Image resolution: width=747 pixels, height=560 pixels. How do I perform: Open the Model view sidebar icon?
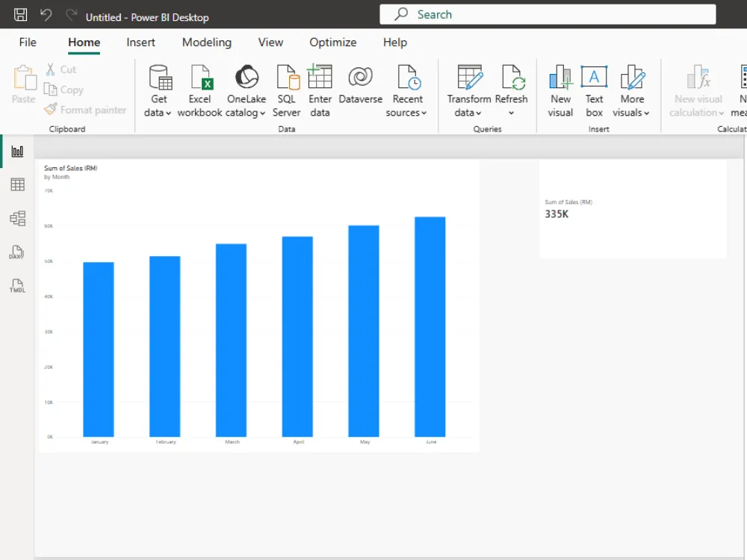tap(18, 219)
